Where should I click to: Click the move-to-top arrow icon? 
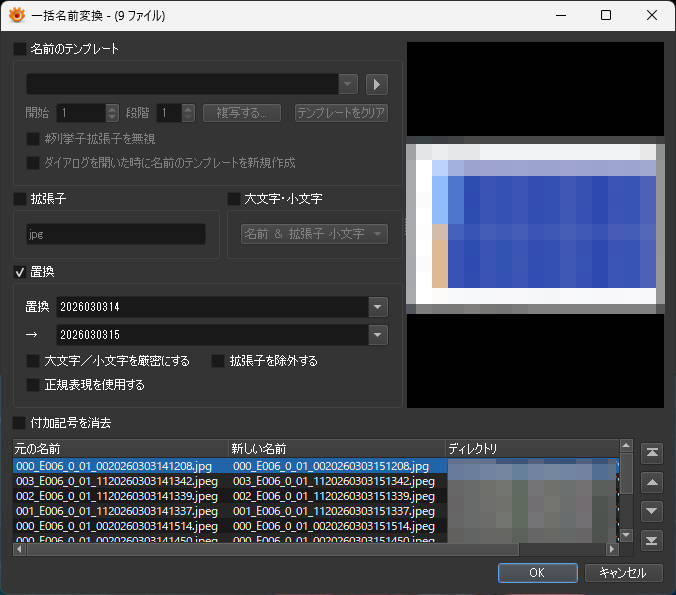(x=652, y=453)
